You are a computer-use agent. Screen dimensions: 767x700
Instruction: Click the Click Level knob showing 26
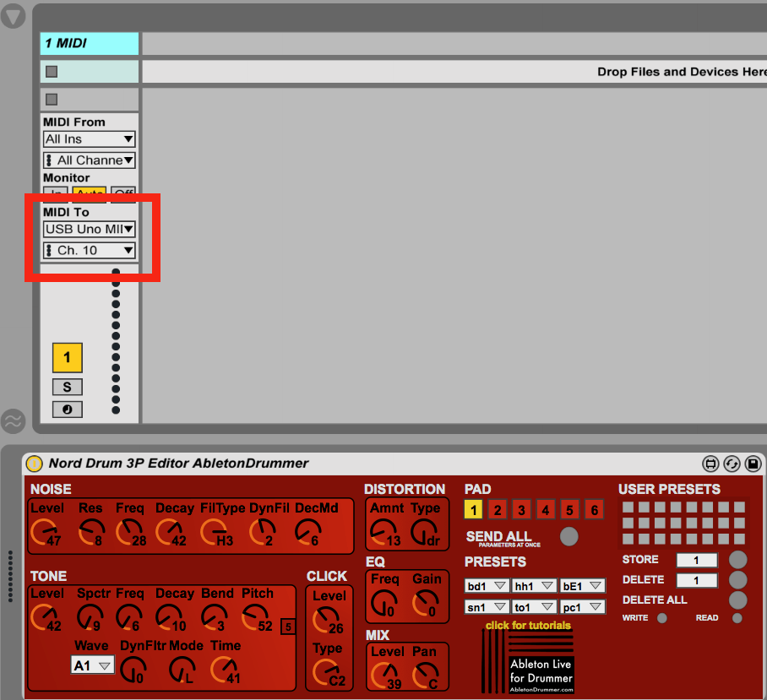point(326,620)
